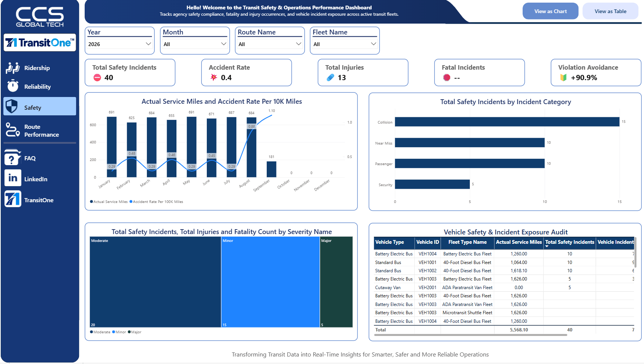
Task: Expand the Month filter dropdown
Action: point(195,44)
